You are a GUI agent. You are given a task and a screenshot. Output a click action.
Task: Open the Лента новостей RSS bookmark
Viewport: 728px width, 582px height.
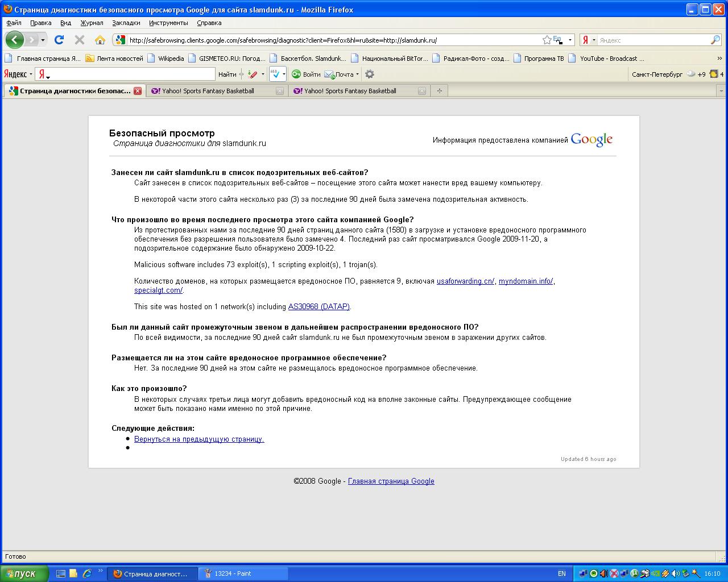pyautogui.click(x=114, y=58)
